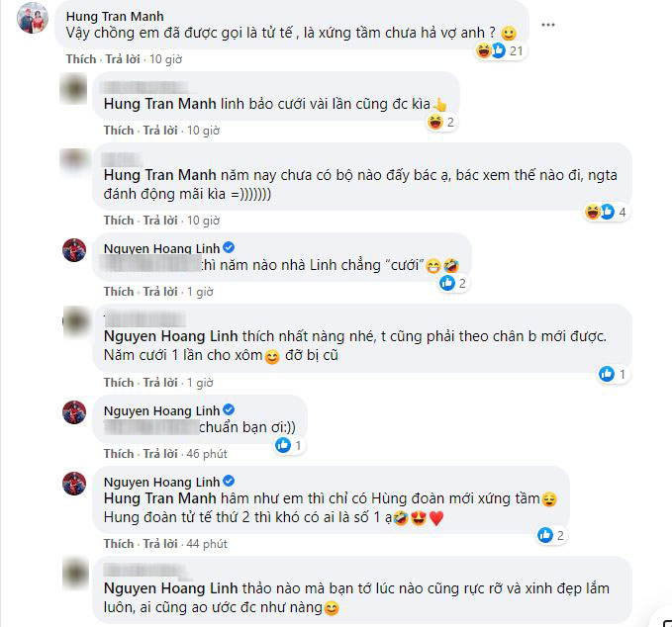Click the like icon on the 'thích nhất nàng' reply
This screenshot has width=672, height=627.
[x=606, y=374]
